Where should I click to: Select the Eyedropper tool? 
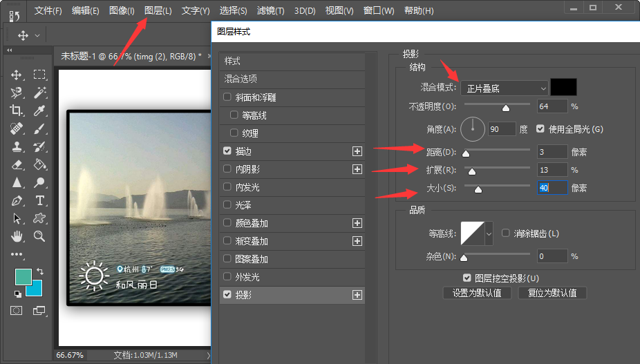tap(39, 111)
